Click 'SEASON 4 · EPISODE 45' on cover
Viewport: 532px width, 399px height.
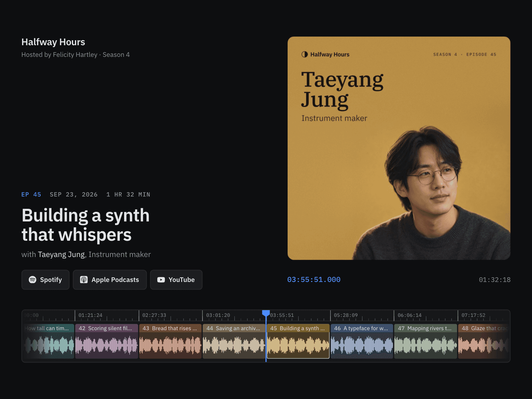click(465, 55)
